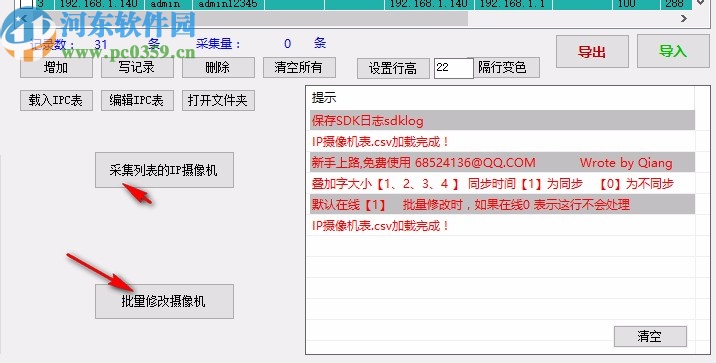The width and height of the screenshot is (716, 363).
Task: Click 批量修改摄像机 button
Action: [164, 301]
